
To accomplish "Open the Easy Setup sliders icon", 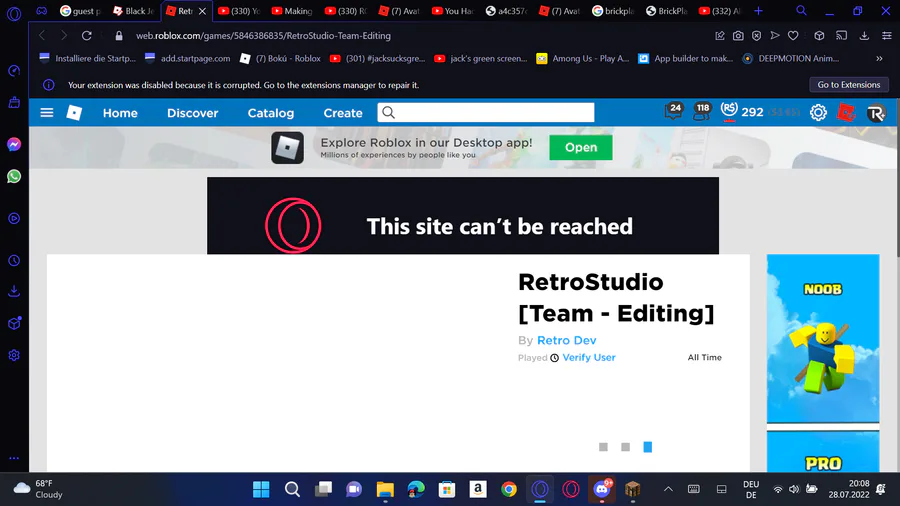I will click(887, 36).
